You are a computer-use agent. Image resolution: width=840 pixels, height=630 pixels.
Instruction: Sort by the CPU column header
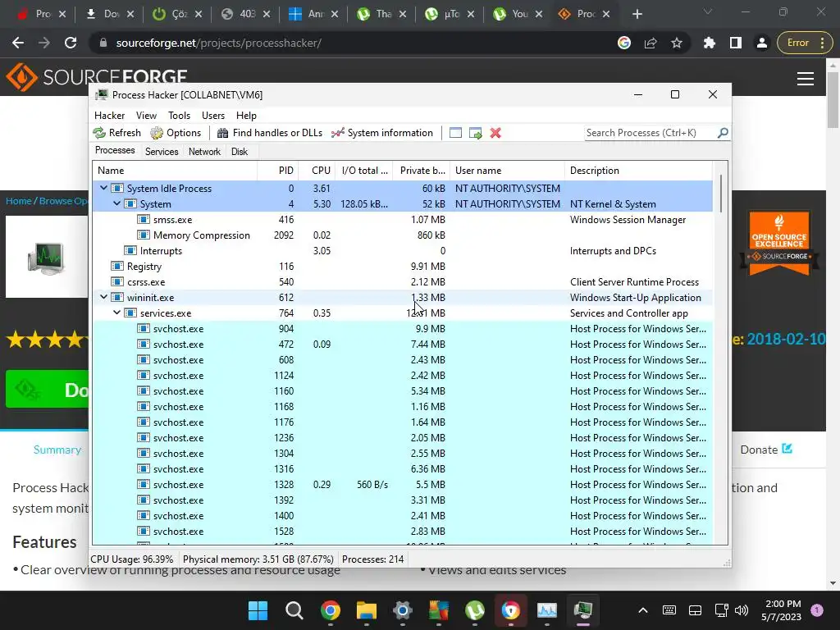coord(317,171)
